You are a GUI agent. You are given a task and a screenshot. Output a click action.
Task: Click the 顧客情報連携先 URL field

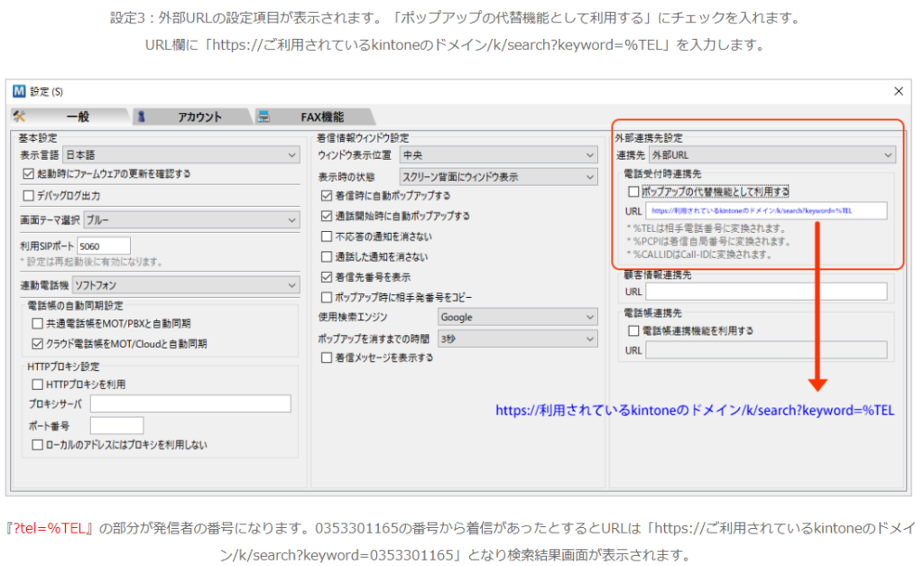tap(766, 292)
